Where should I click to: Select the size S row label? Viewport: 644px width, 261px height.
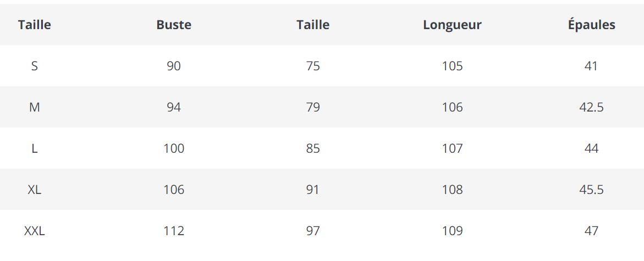[35, 66]
